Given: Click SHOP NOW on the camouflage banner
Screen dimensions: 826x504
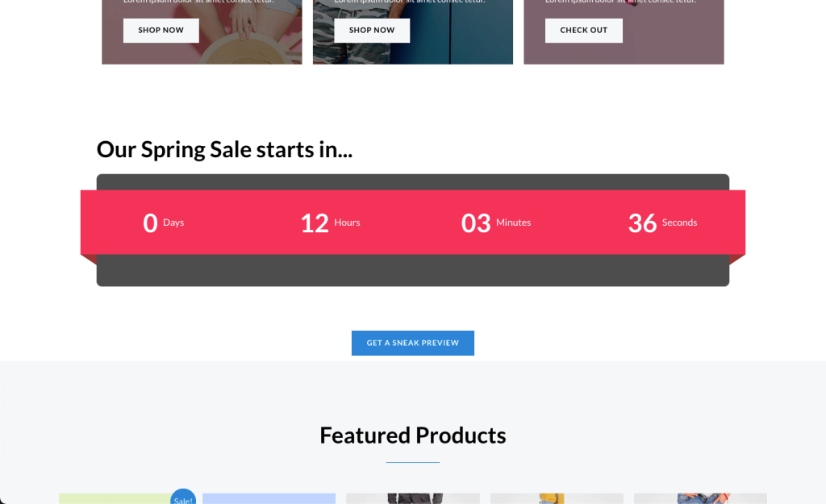Looking at the screenshot, I should [371, 31].
